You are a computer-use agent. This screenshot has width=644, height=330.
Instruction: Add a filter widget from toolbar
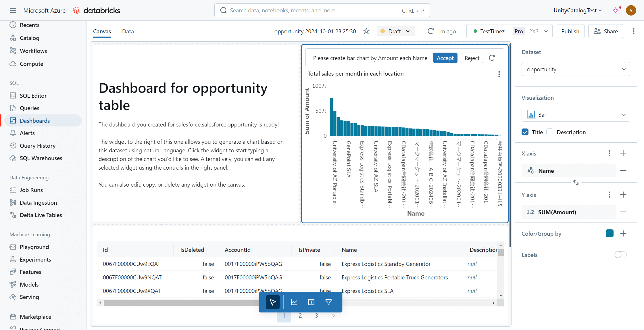pyautogui.click(x=328, y=302)
